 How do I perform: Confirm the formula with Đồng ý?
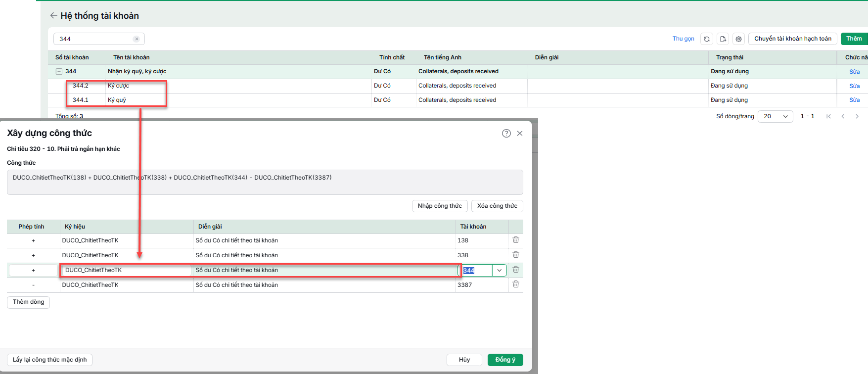(505, 360)
